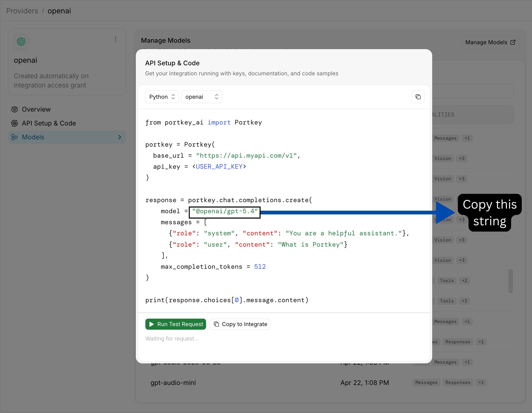Open the Manage Models external link button
The height and width of the screenshot is (413, 532).
(491, 42)
